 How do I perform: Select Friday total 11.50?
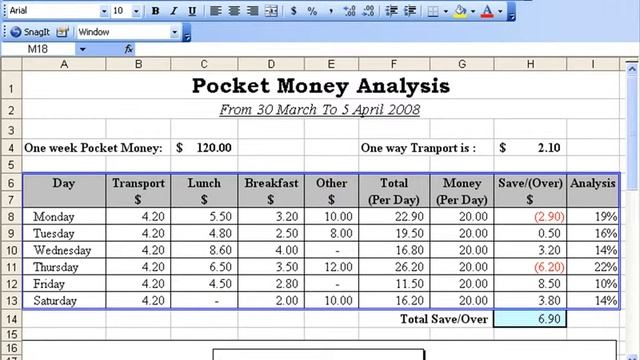pyautogui.click(x=394, y=284)
